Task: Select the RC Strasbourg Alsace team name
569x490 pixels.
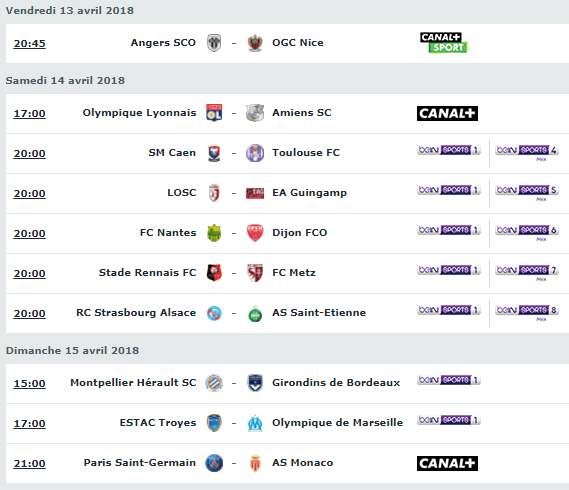Action: point(136,313)
